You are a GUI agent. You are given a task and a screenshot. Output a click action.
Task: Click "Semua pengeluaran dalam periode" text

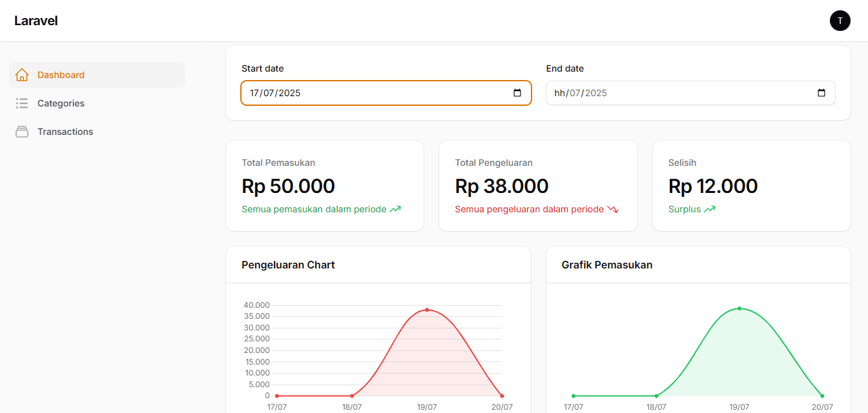[x=530, y=209]
